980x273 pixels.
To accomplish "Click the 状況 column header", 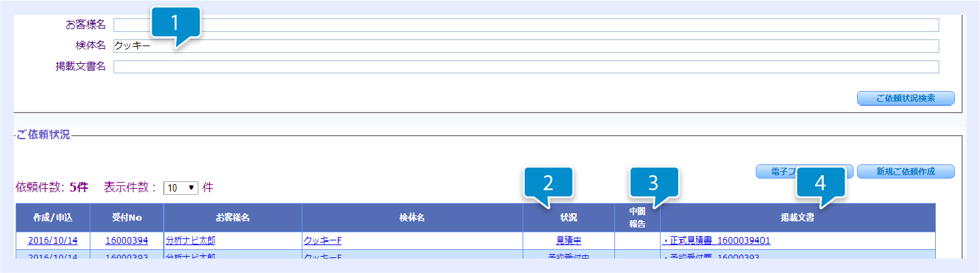I will tap(568, 218).
